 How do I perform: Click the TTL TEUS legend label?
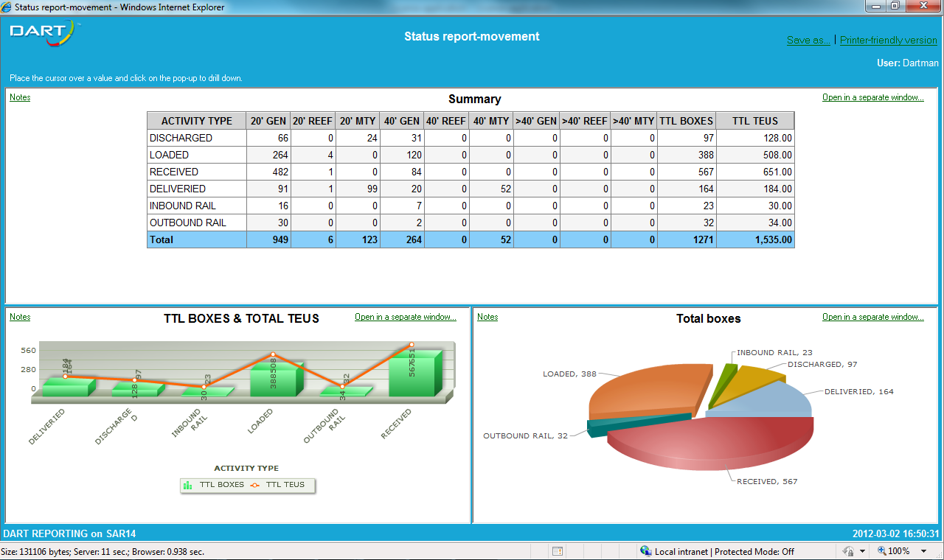[x=285, y=485]
